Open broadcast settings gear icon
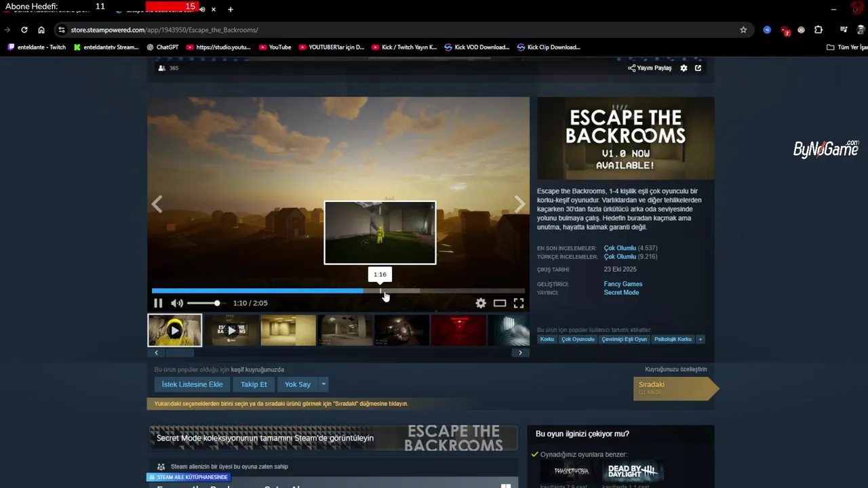868x488 pixels. pyautogui.click(x=684, y=68)
